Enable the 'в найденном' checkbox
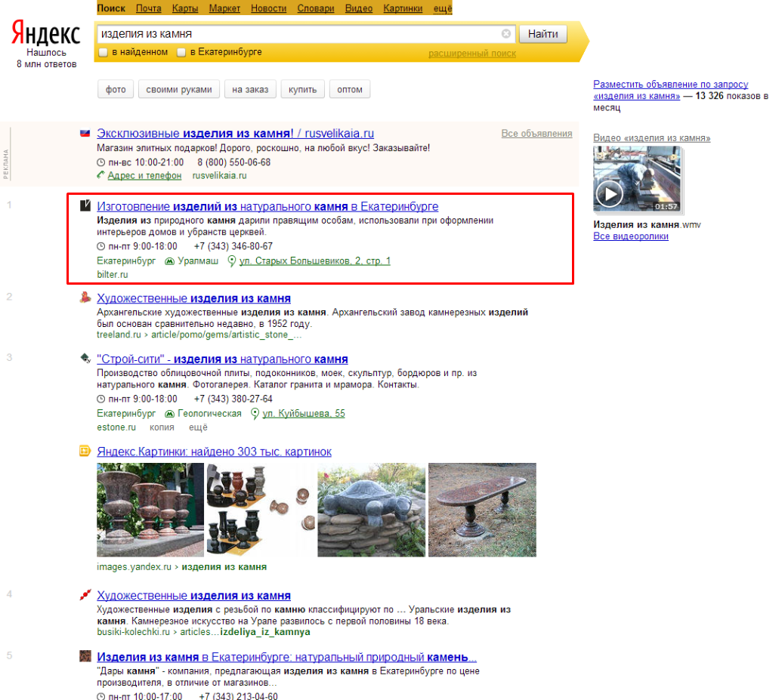The height and width of the screenshot is (700, 782). tap(104, 52)
